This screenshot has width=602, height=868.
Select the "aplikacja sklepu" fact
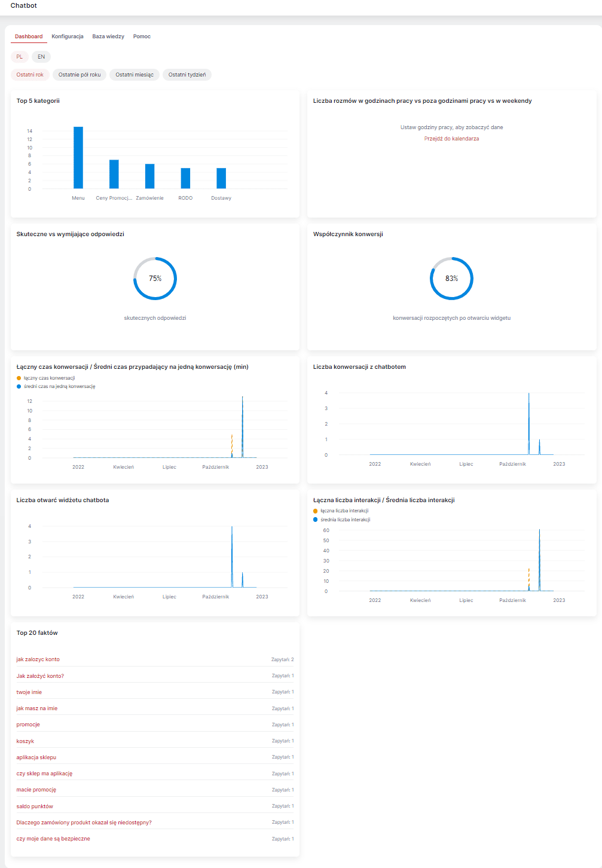(x=36, y=757)
